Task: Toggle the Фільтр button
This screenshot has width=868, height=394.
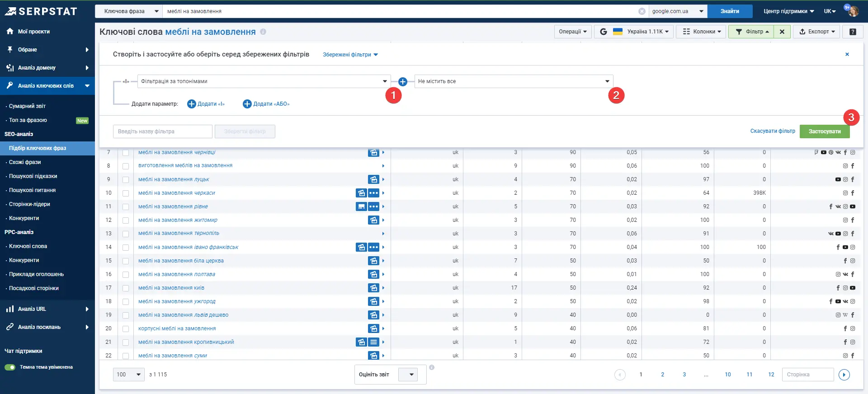Action: (751, 32)
